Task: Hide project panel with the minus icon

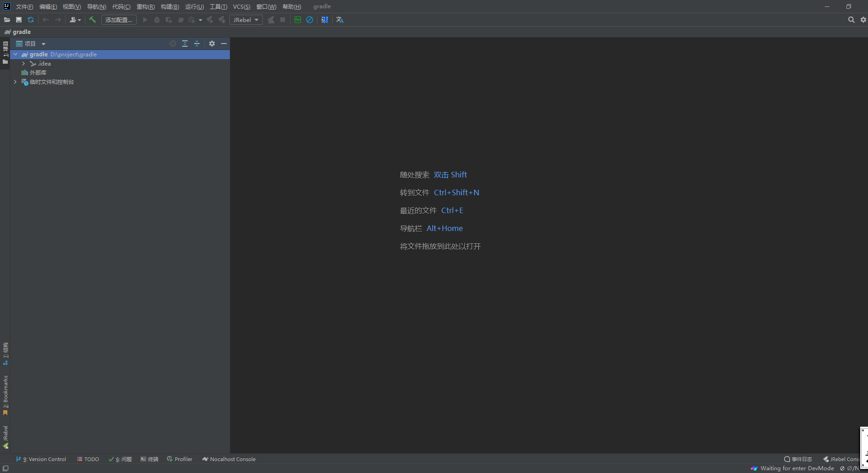Action: tap(224, 44)
